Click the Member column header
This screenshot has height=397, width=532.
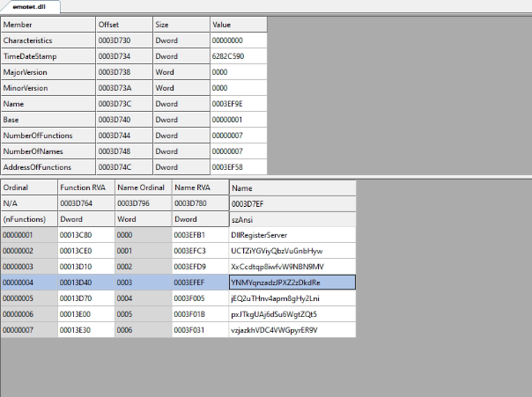[x=48, y=25]
